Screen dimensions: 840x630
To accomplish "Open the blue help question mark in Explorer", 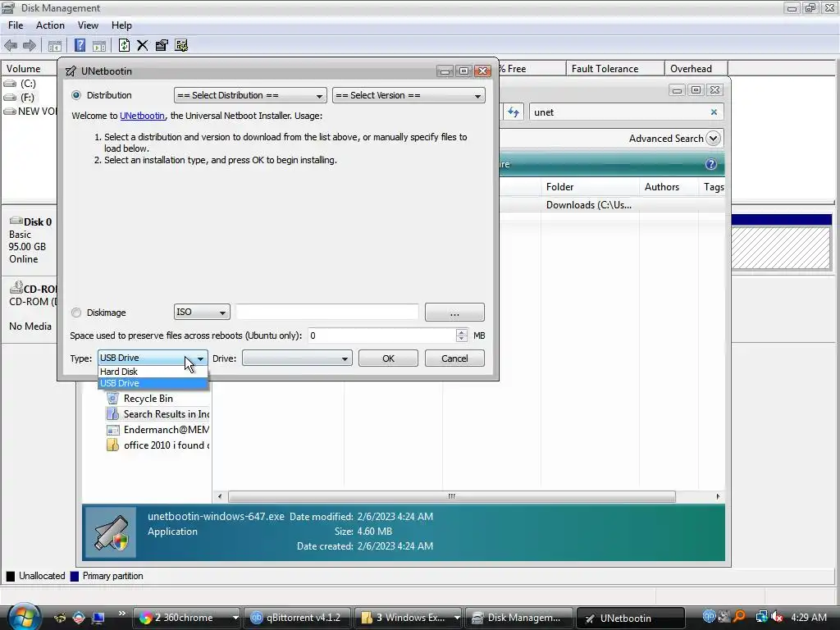I will 711,164.
